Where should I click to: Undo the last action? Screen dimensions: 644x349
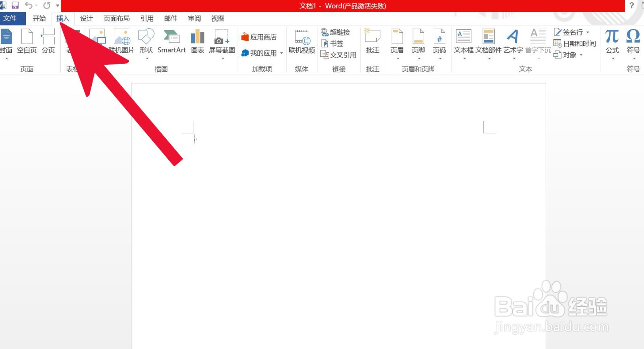[x=29, y=5]
